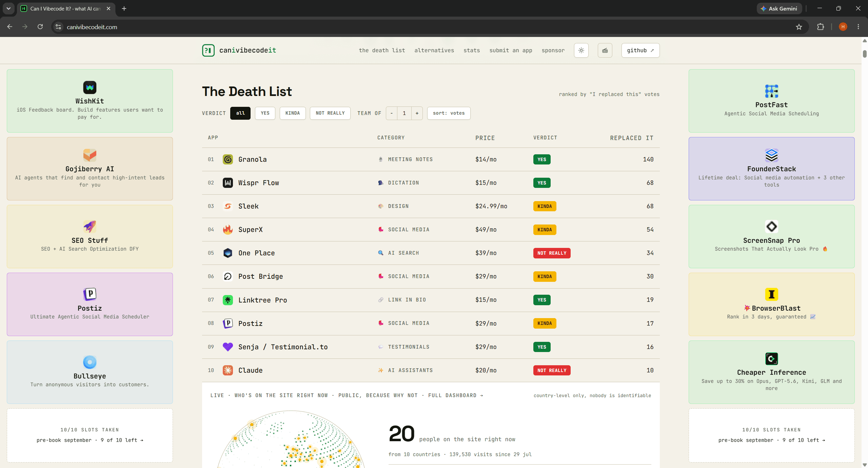Open new browser tab plus button
868x468 pixels.
[124, 8]
